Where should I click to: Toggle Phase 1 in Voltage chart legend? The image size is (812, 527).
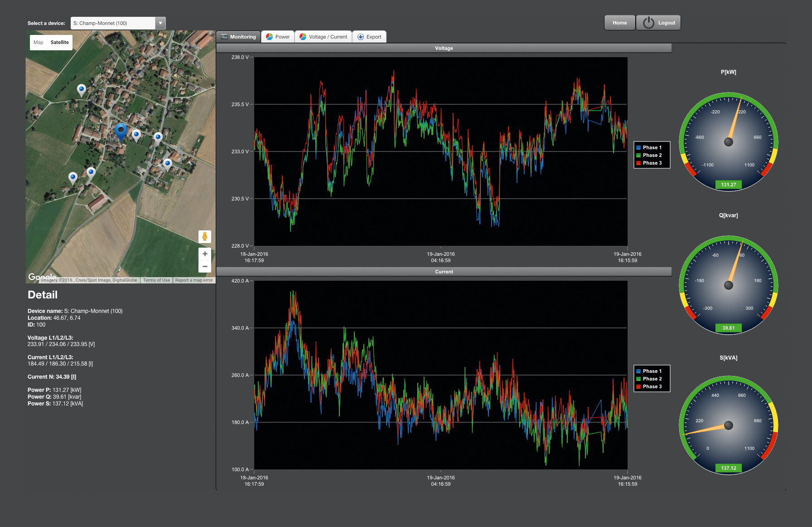[x=652, y=147]
